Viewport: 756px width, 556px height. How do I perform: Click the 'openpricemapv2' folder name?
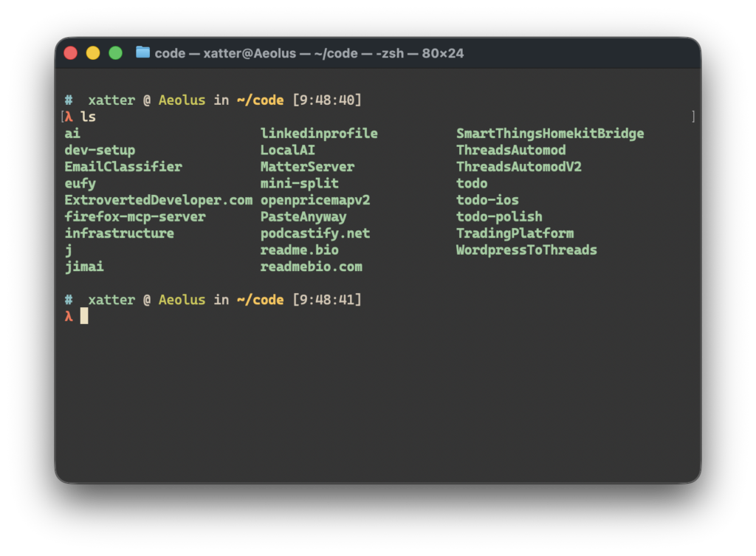coord(315,200)
